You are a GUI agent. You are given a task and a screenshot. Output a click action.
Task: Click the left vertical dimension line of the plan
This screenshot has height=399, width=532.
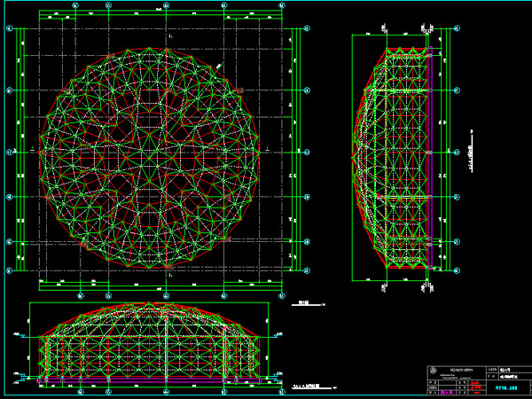point(20,153)
